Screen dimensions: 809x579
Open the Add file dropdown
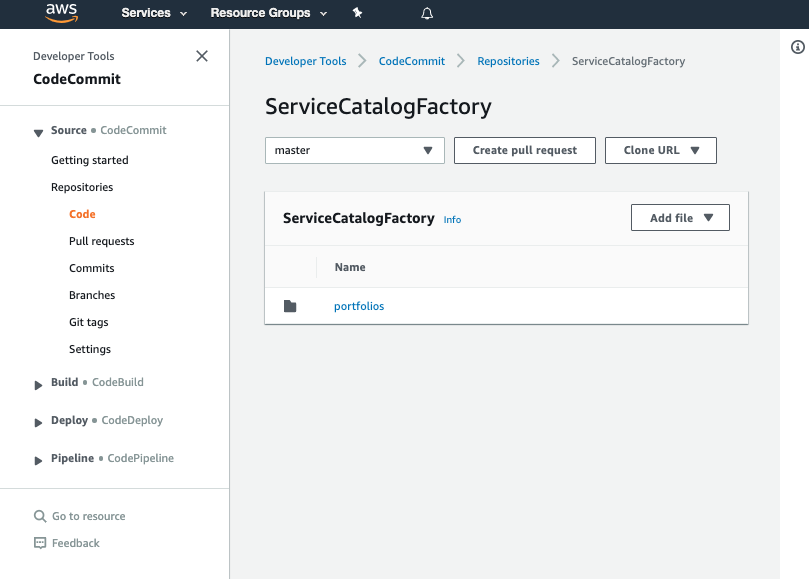pyautogui.click(x=680, y=217)
